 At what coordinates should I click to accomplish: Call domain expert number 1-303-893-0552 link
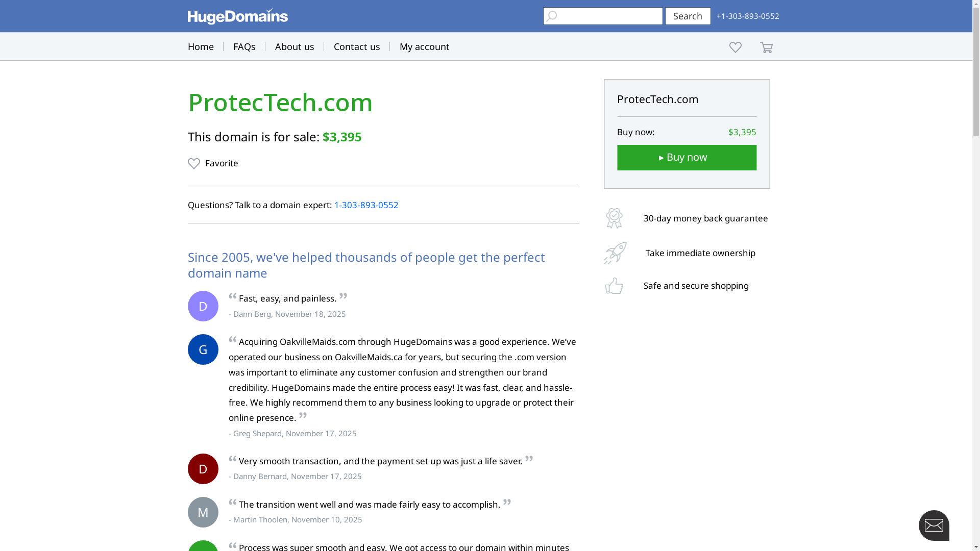[x=366, y=205]
